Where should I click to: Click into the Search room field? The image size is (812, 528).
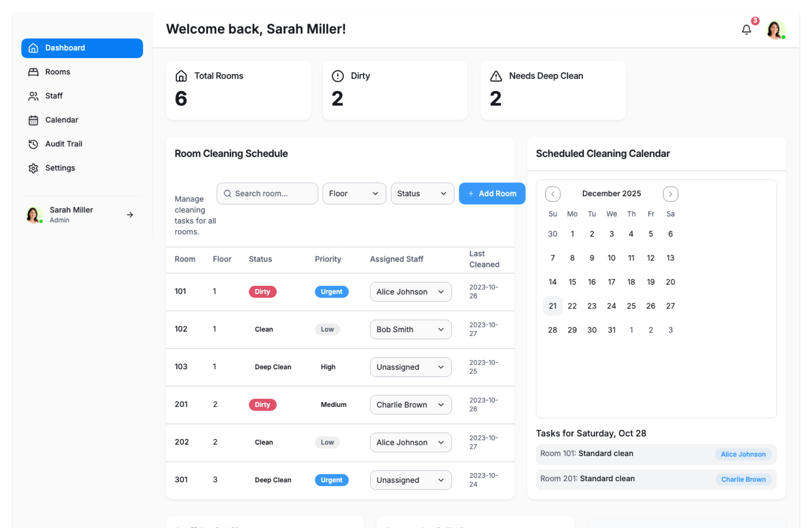click(267, 193)
